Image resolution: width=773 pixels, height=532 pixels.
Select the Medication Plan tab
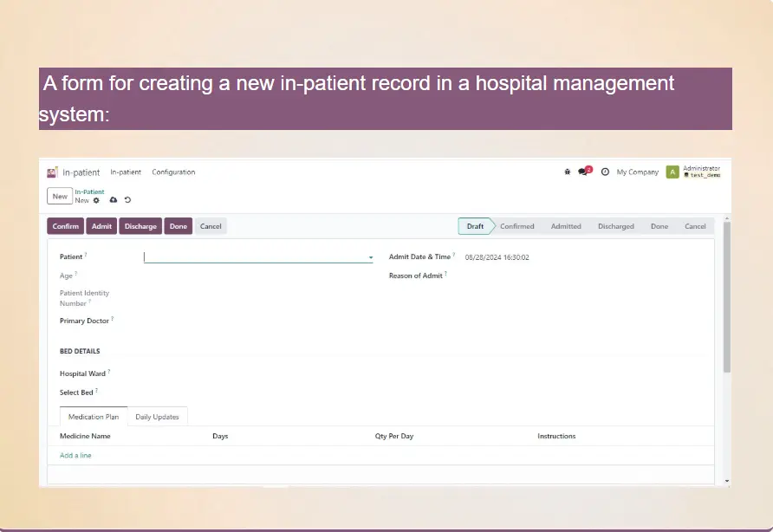93,417
